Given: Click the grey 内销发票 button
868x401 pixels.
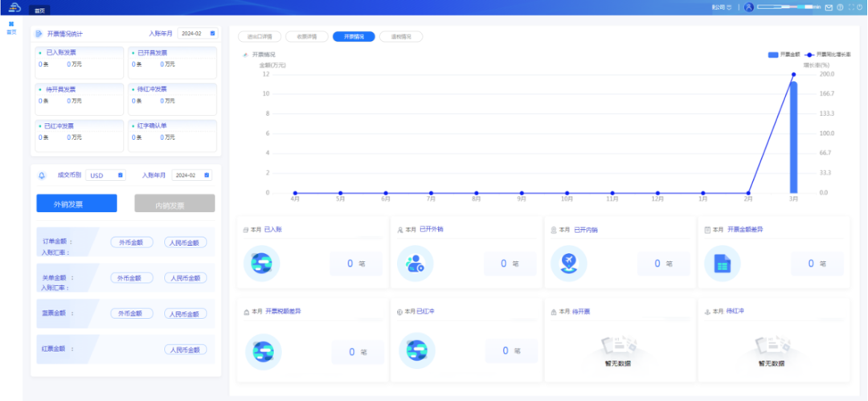Looking at the screenshot, I should point(174,204).
